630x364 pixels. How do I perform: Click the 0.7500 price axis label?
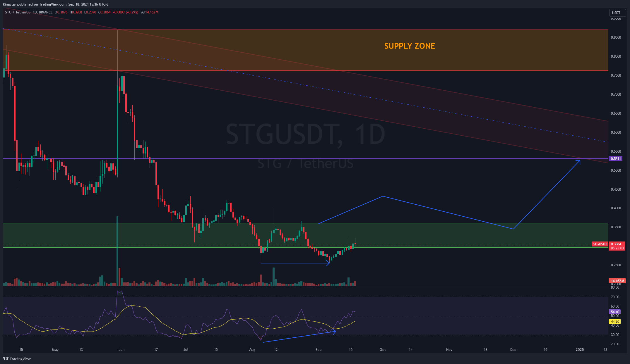coord(616,75)
